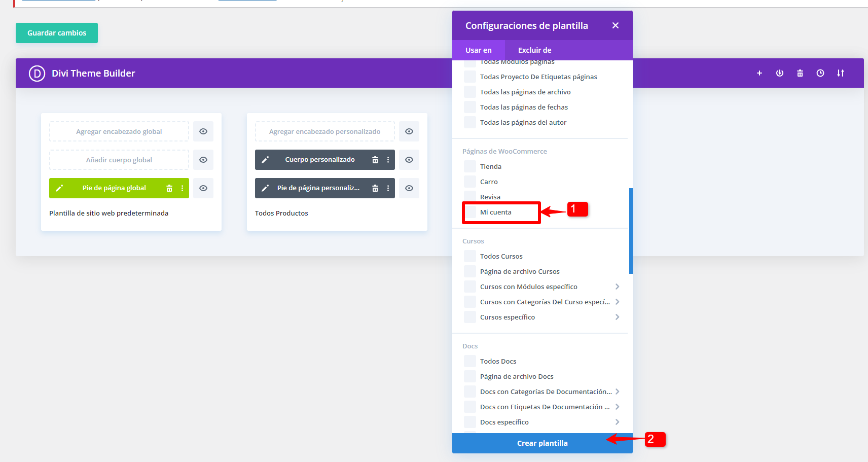Toggle visibility of Añadir cuerpo global
Viewport: 868px width, 462px height.
[x=203, y=160]
